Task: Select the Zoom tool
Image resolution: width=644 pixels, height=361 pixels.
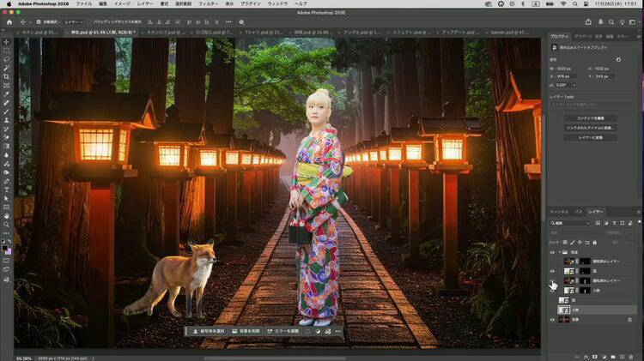Action: (6, 225)
